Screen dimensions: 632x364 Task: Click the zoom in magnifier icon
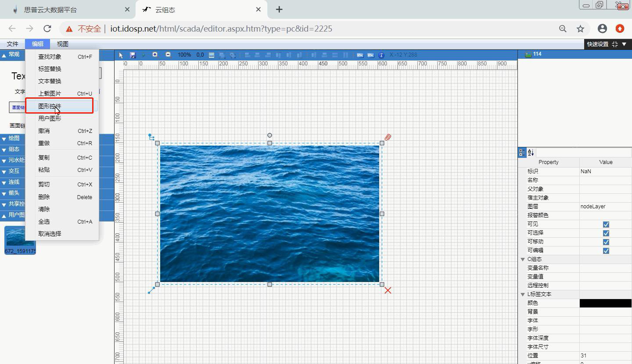(155, 55)
